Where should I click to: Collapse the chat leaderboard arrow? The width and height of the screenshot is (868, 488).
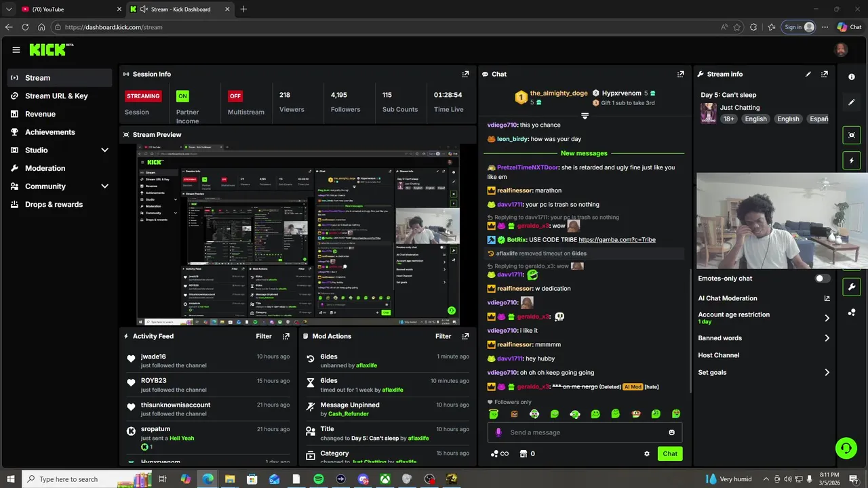(x=585, y=116)
